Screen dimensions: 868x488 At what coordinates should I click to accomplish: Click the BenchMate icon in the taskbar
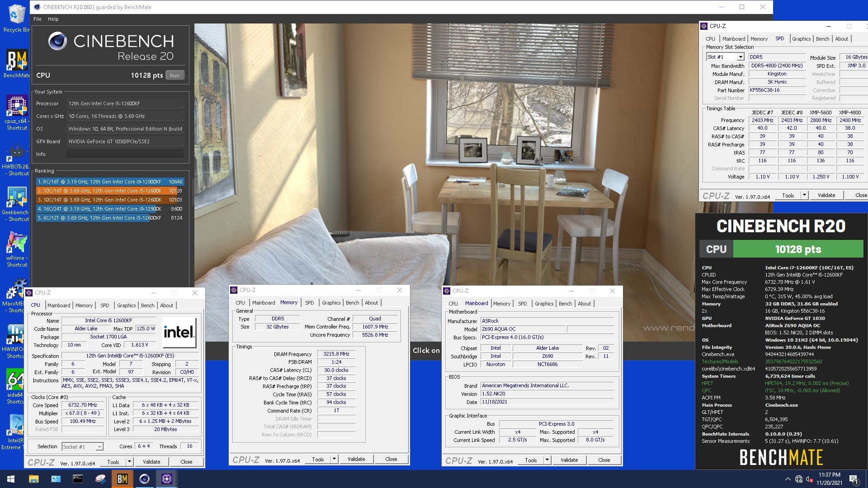point(122,479)
